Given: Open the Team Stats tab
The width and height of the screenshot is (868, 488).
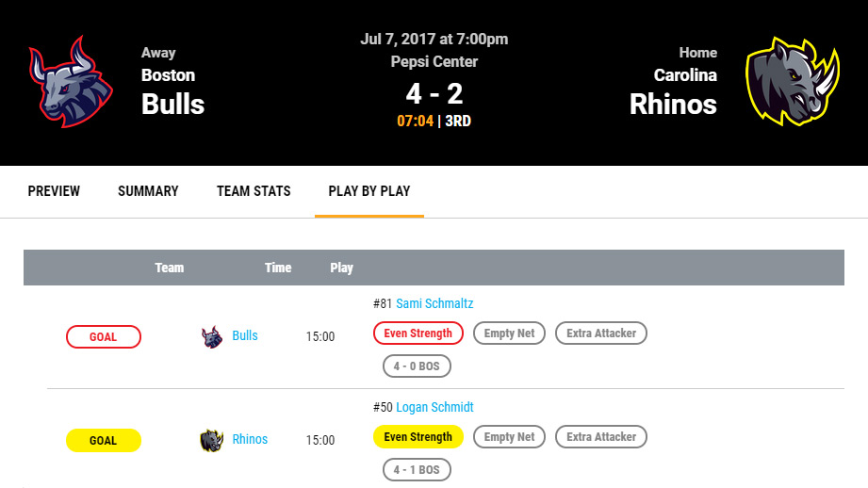Looking at the screenshot, I should coord(254,191).
